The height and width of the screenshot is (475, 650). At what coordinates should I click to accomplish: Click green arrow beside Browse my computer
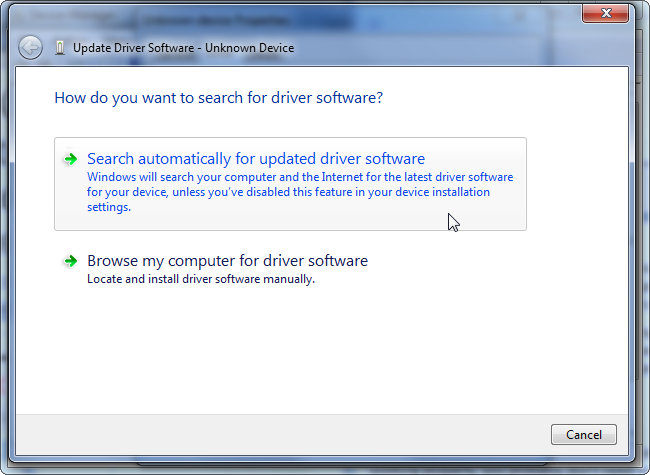70,261
